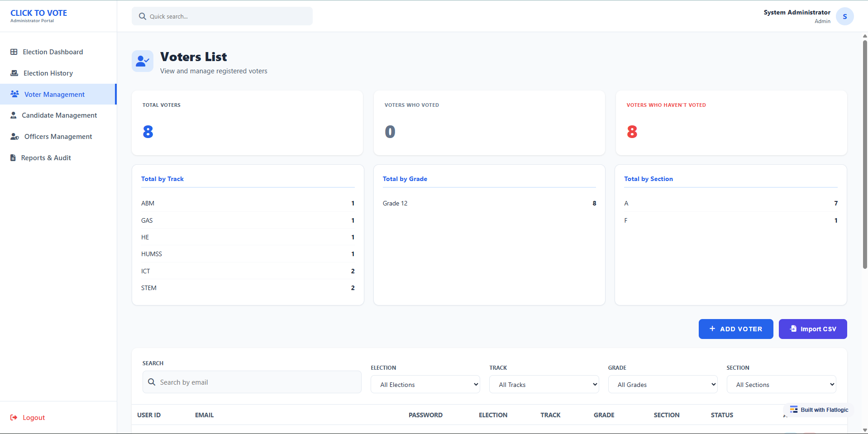Image resolution: width=868 pixels, height=434 pixels.
Task: Open Reports & Audit from sidebar
Action: 46,158
